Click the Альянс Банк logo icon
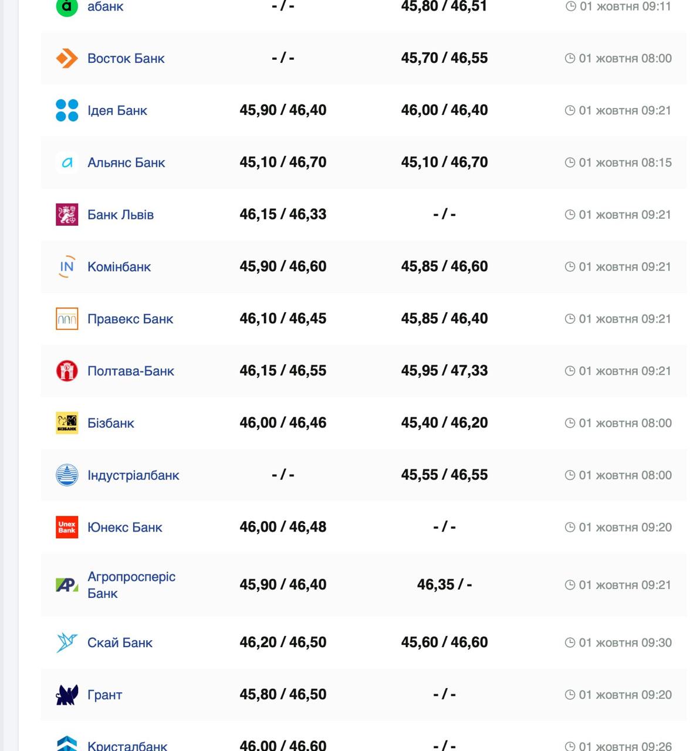Image resolution: width=700 pixels, height=751 pixels. [67, 163]
